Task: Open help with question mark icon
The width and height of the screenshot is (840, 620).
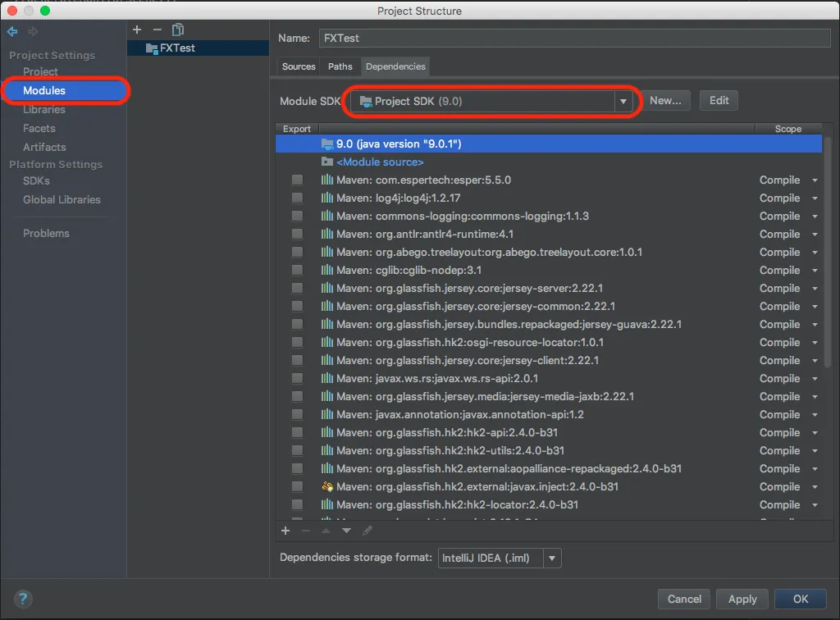Action: click(x=23, y=599)
